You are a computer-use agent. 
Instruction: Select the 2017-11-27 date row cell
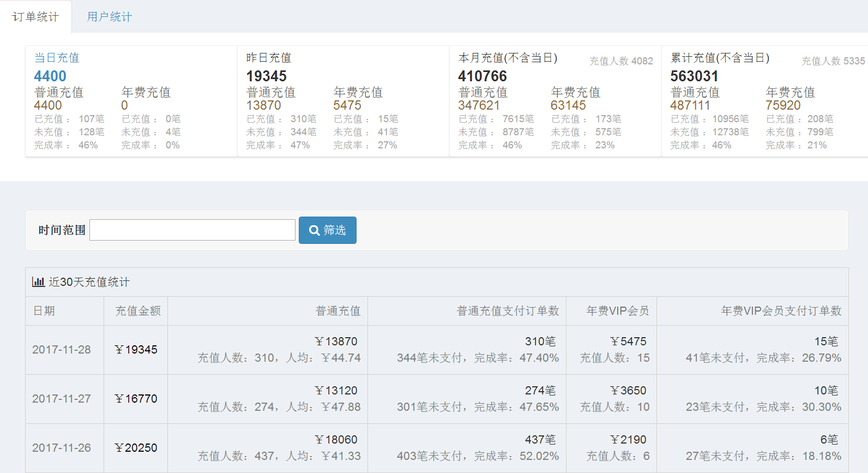tap(62, 399)
